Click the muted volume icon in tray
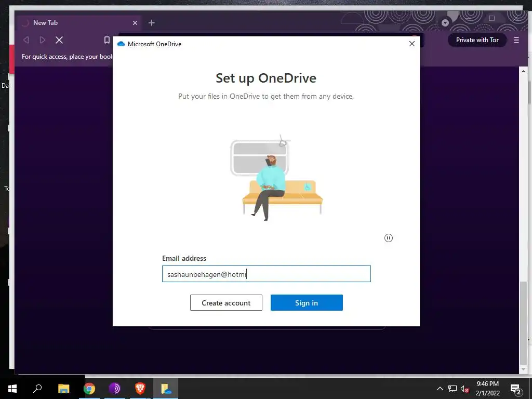The height and width of the screenshot is (399, 532). (x=465, y=389)
